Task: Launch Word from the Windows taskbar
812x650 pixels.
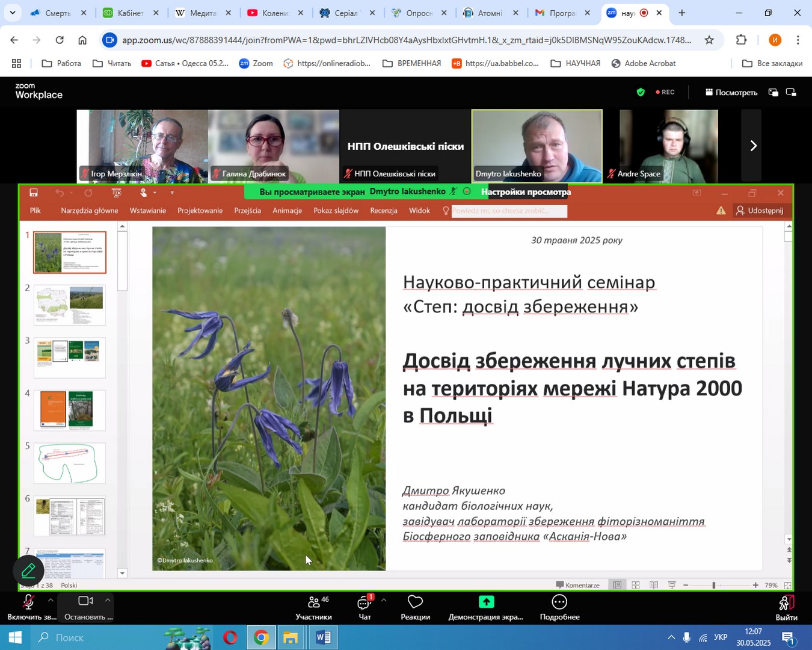Action: click(322, 637)
